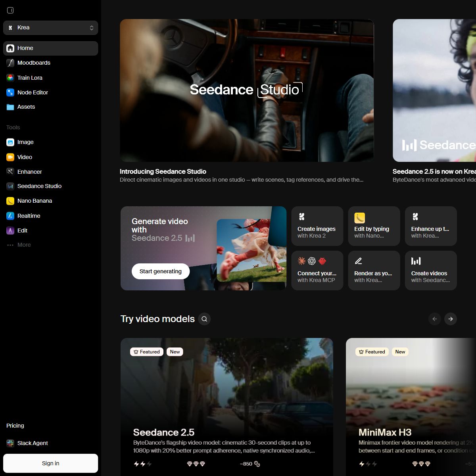Click the Realtime tool icon
The width and height of the screenshot is (476, 476).
(x=10, y=216)
